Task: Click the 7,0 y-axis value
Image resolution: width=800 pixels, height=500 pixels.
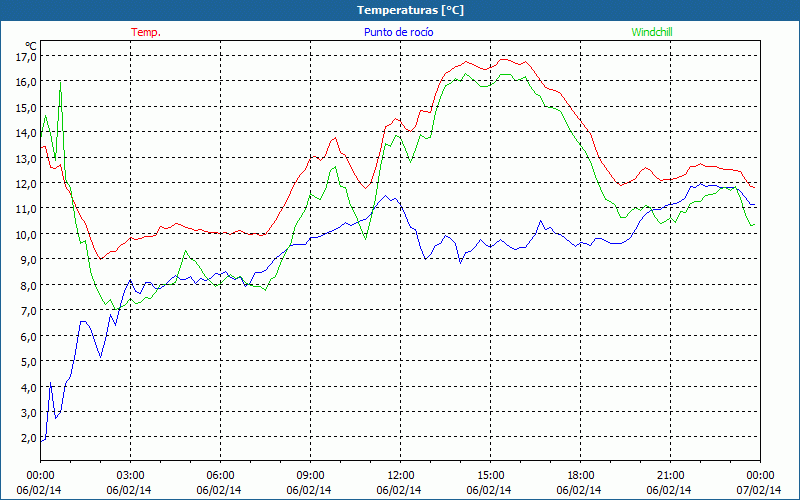Action: [x=28, y=311]
